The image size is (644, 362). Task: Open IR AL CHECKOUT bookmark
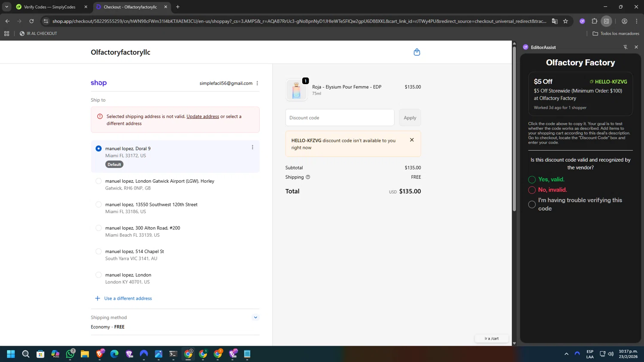tap(38, 33)
